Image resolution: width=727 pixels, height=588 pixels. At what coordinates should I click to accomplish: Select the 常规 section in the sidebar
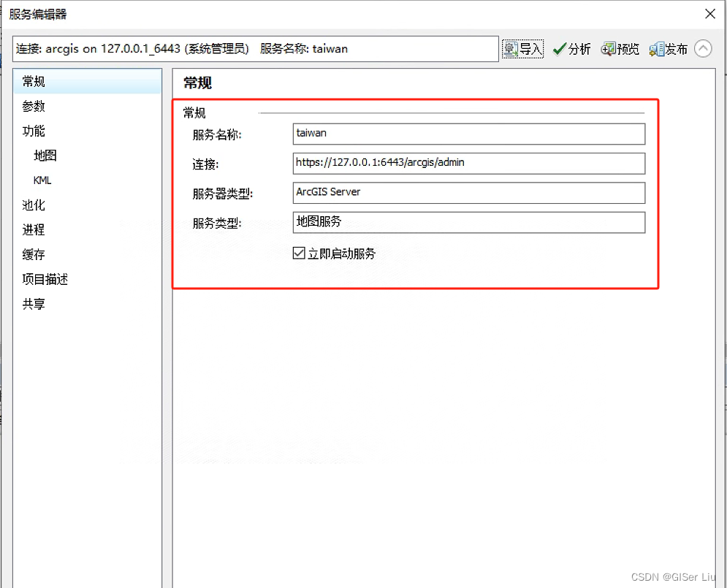coord(34,81)
